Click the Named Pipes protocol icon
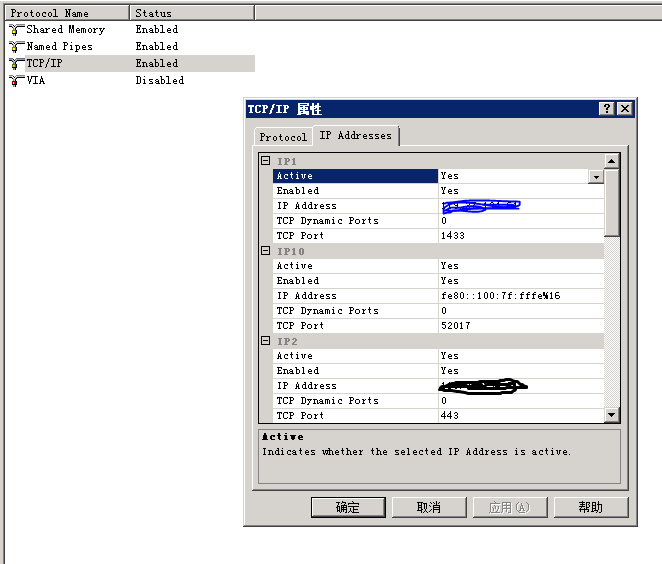This screenshot has height=564, width=662. 16,47
